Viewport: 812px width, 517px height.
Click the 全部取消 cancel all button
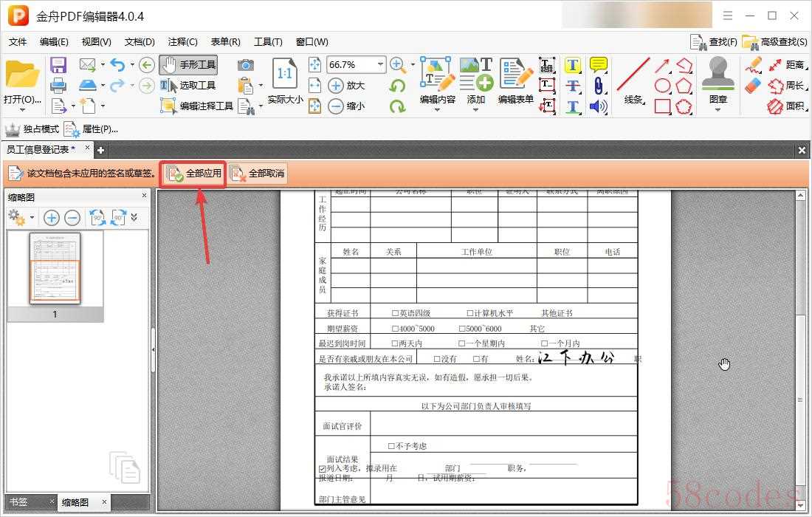click(x=258, y=174)
